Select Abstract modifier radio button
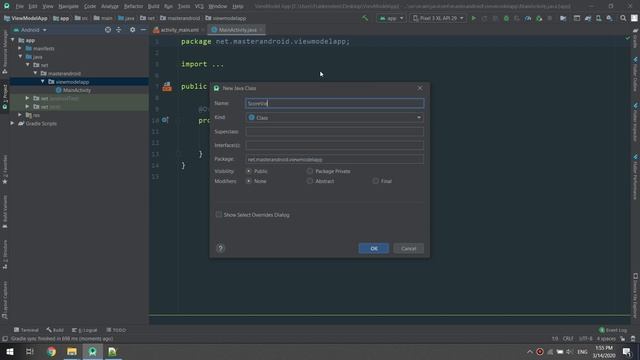 pyautogui.click(x=310, y=181)
